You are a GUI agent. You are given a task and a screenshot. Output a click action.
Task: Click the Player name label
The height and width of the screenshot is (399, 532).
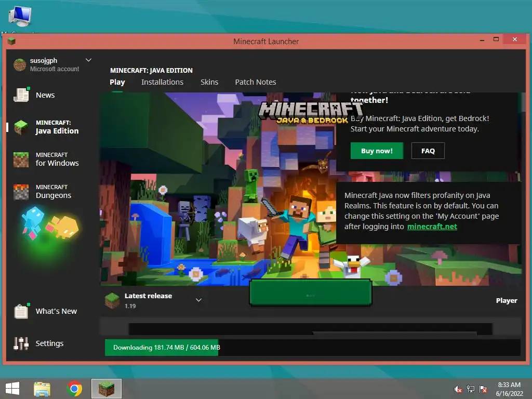coord(506,300)
